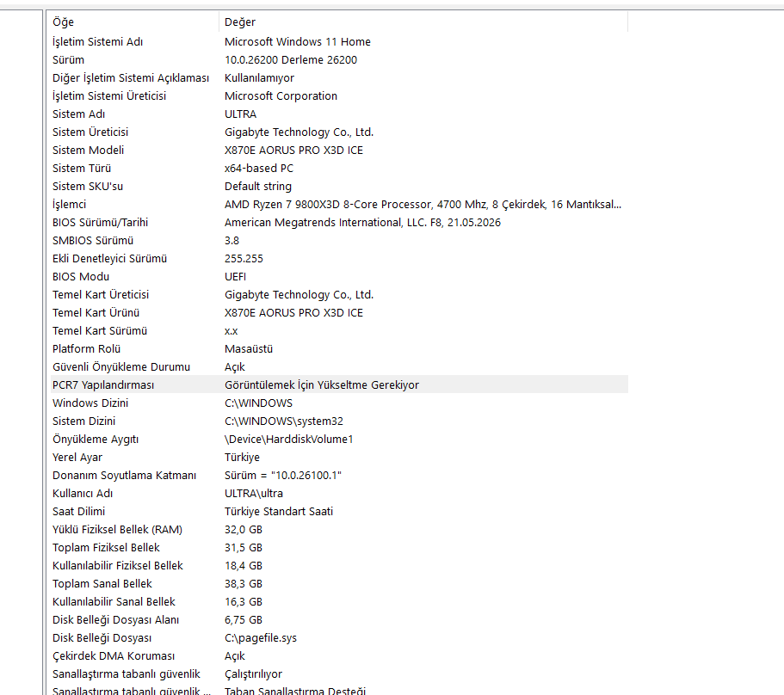Select the Sistem Adı row

(339, 114)
